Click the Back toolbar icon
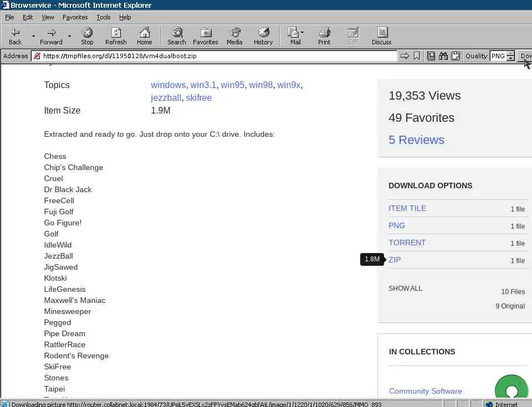Screen dimensions: 532x407 pos(16,36)
